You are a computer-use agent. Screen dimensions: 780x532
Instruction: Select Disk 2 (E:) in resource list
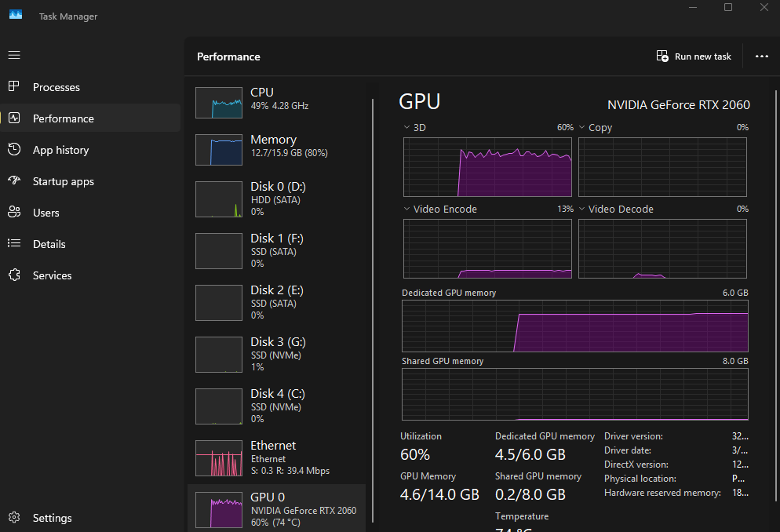[276, 303]
